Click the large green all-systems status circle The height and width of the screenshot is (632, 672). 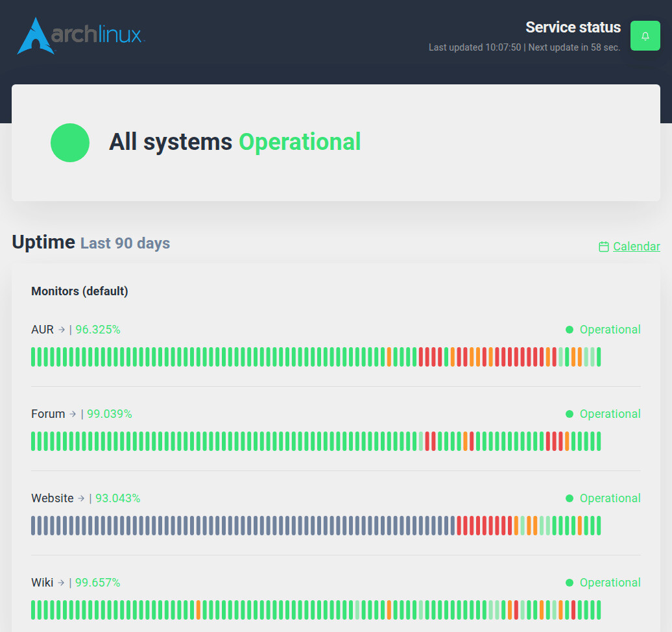[x=70, y=143]
